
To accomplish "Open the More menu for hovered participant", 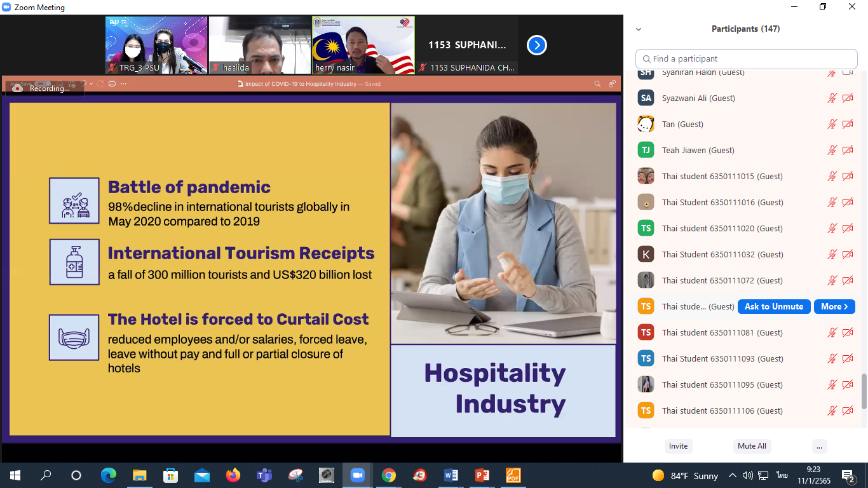I will click(x=834, y=306).
